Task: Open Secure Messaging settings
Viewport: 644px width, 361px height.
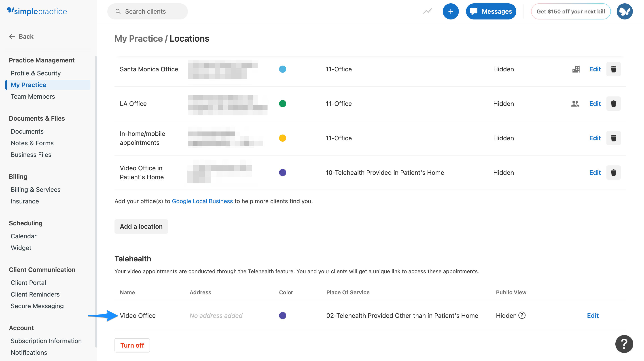Action: point(37,306)
